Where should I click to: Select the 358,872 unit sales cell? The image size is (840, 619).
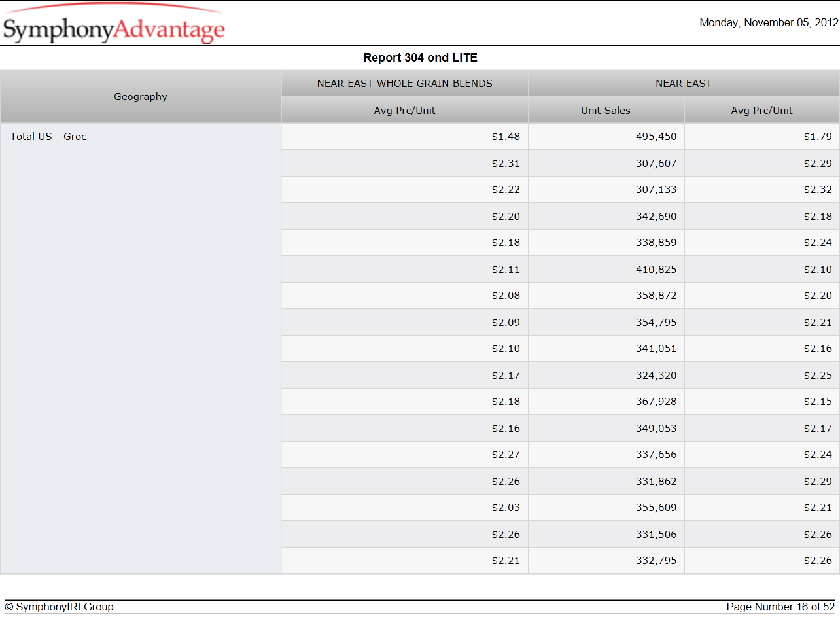606,296
